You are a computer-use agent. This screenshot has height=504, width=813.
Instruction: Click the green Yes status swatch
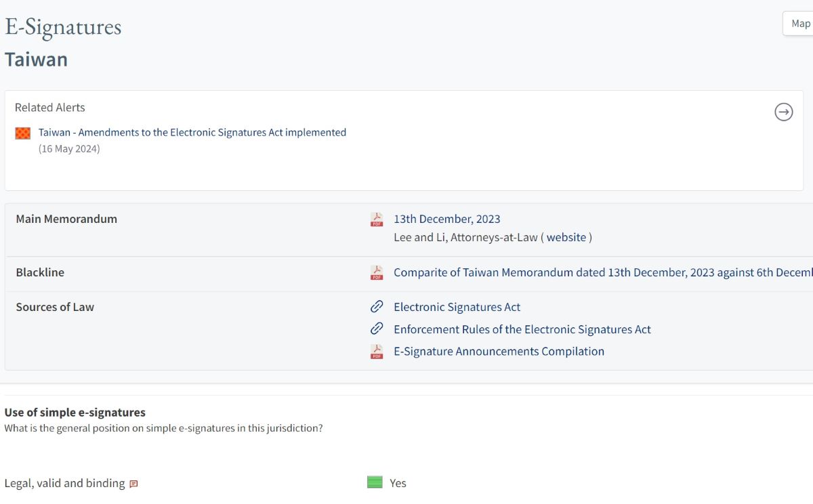coord(375,482)
